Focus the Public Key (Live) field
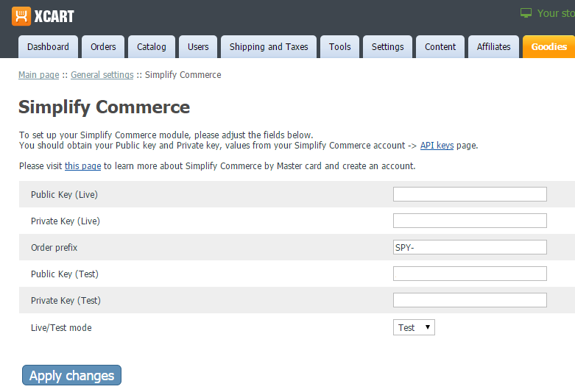 [x=470, y=194]
